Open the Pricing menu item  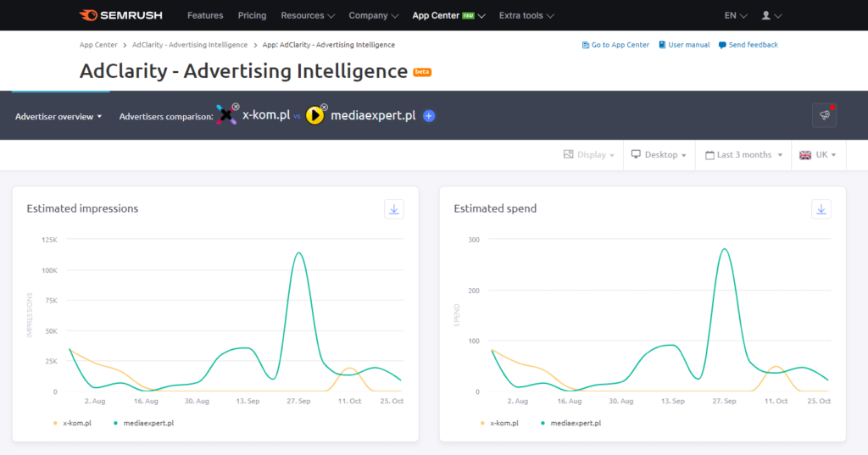[252, 15]
